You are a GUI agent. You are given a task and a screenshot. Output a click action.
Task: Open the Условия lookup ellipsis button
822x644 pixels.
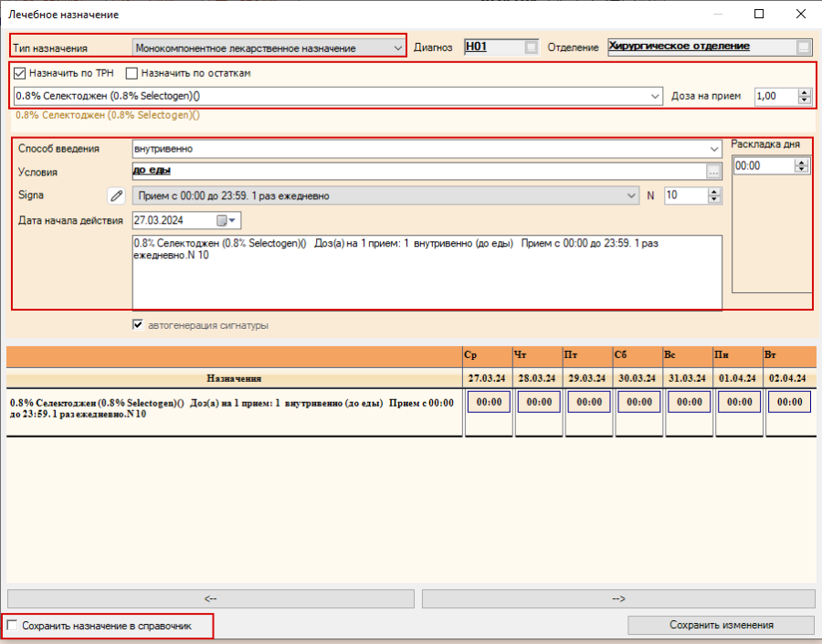(713, 172)
